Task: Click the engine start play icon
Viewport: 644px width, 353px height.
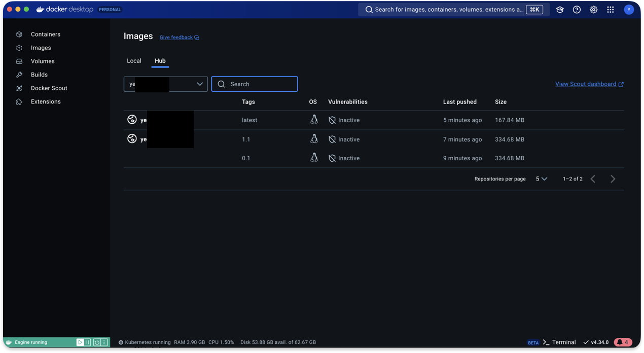Action: pyautogui.click(x=80, y=342)
